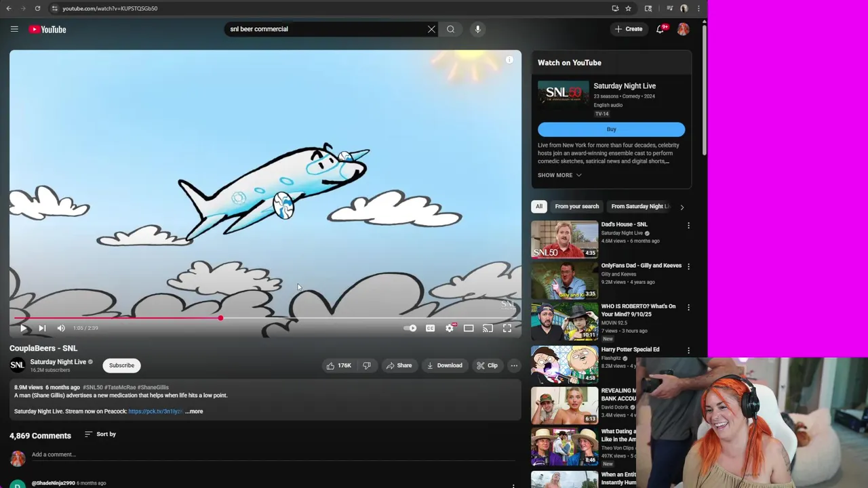Screen dimensions: 868x488
Task: Open the Peacock pck.tv link
Action: click(x=155, y=411)
